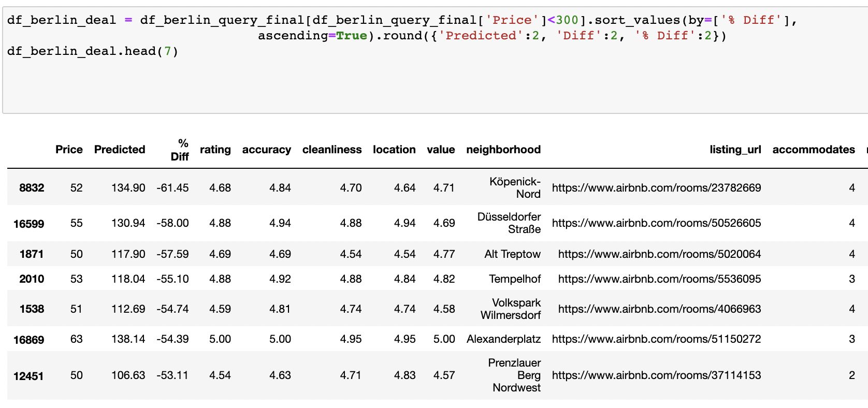Viewport: 868px width, 408px height.
Task: Click accommodates value 2 in row 12451
Action: pyautogui.click(x=852, y=375)
